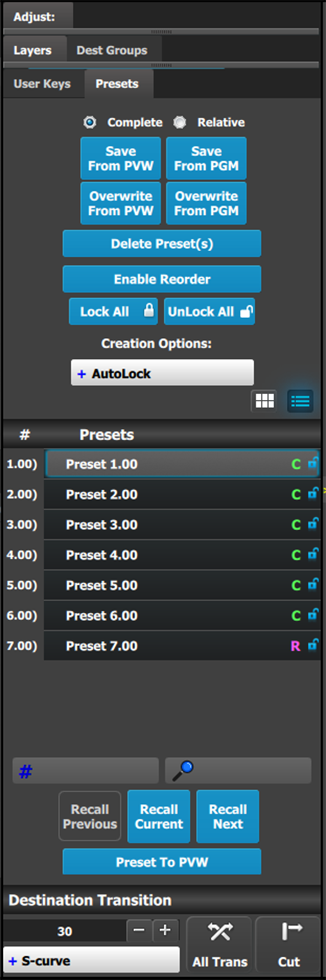Image resolution: width=326 pixels, height=980 pixels.
Task: Switch presets to grid view icon
Action: coord(264,401)
